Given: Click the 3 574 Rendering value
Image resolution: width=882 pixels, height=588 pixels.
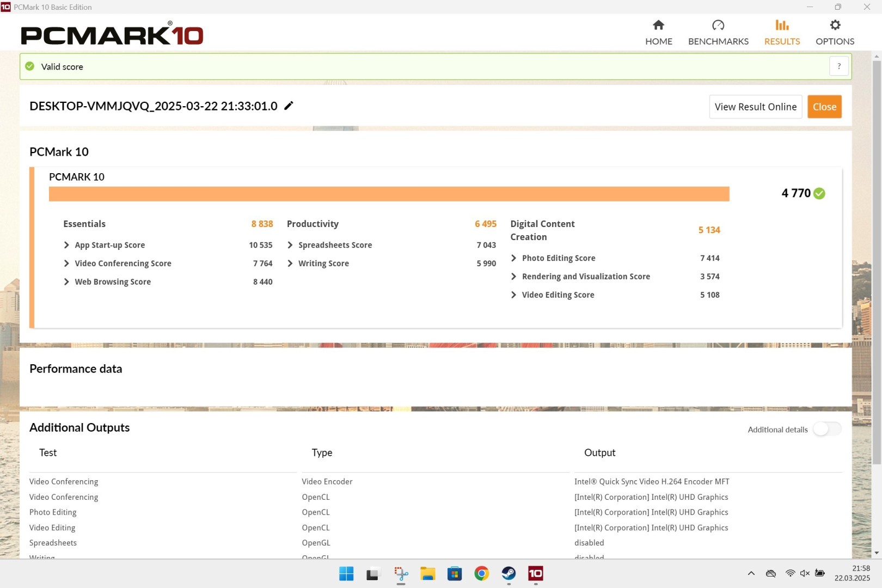Looking at the screenshot, I should point(709,277).
